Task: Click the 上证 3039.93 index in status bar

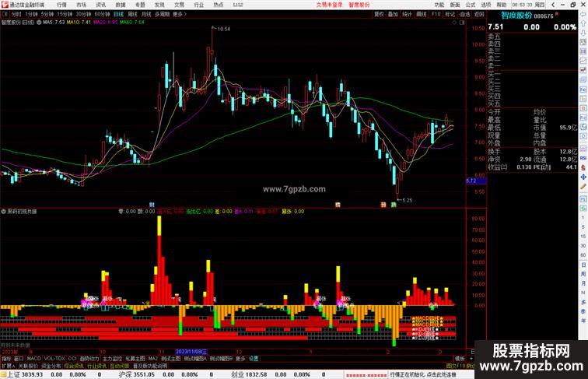Action: coord(25,374)
